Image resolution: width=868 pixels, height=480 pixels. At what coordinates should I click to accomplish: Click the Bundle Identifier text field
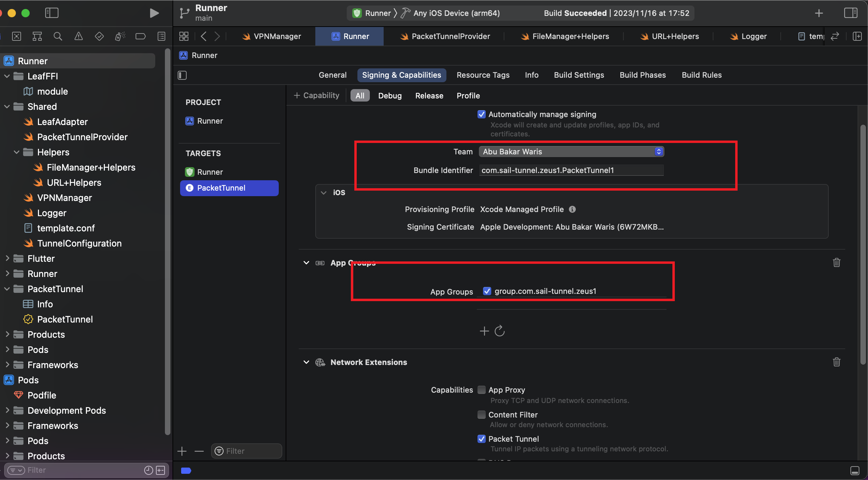click(x=571, y=170)
